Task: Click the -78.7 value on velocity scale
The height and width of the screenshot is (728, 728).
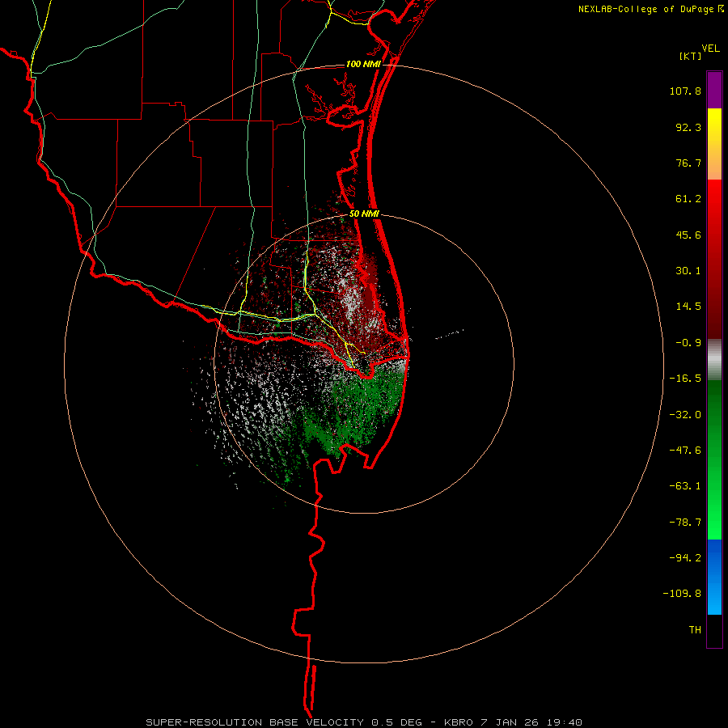Action: click(685, 523)
